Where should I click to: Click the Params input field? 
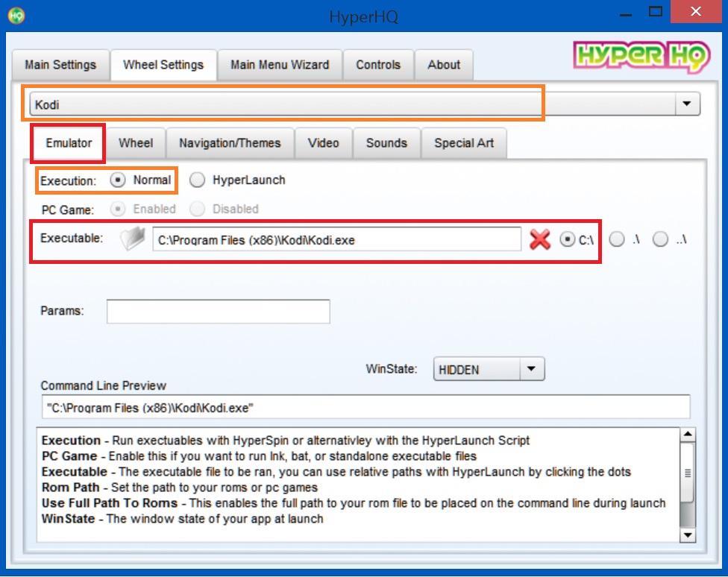218,312
